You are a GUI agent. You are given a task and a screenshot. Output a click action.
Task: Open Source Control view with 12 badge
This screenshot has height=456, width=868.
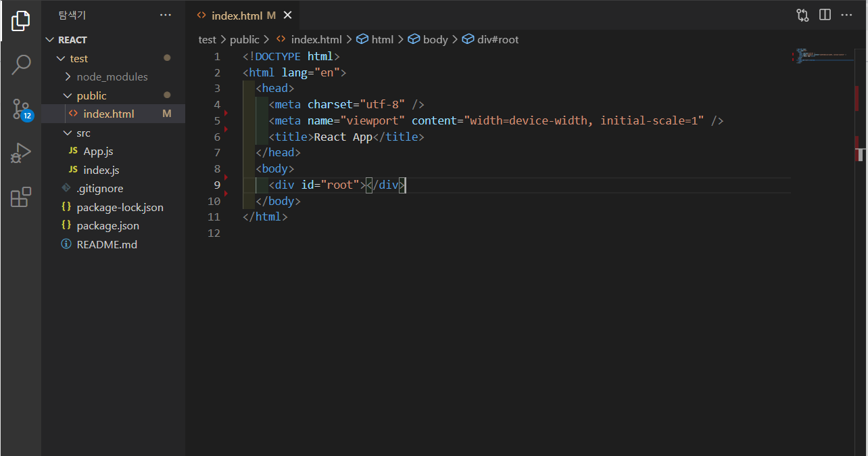tap(21, 109)
